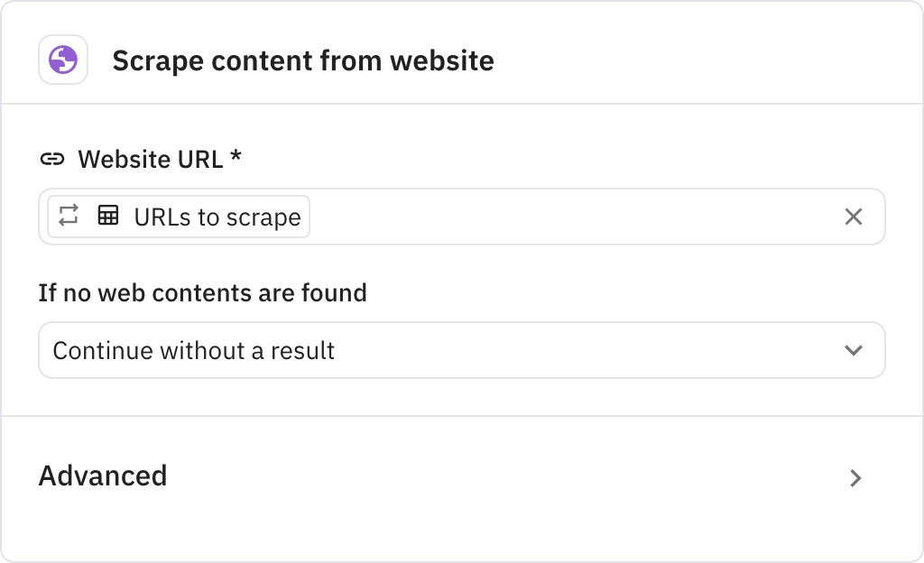Clear the Website URL with the X button
Viewport: 924px width, 563px height.
pos(852,217)
